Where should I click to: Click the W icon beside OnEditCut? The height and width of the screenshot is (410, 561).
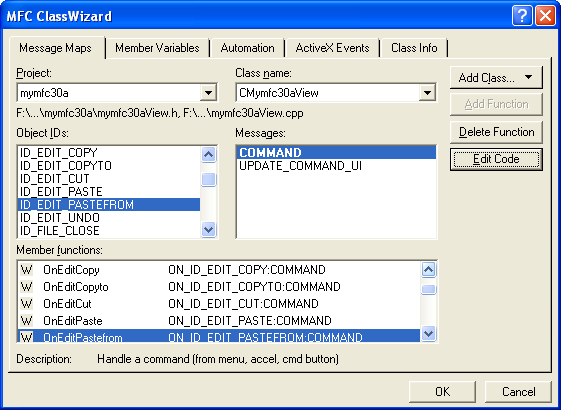26,304
